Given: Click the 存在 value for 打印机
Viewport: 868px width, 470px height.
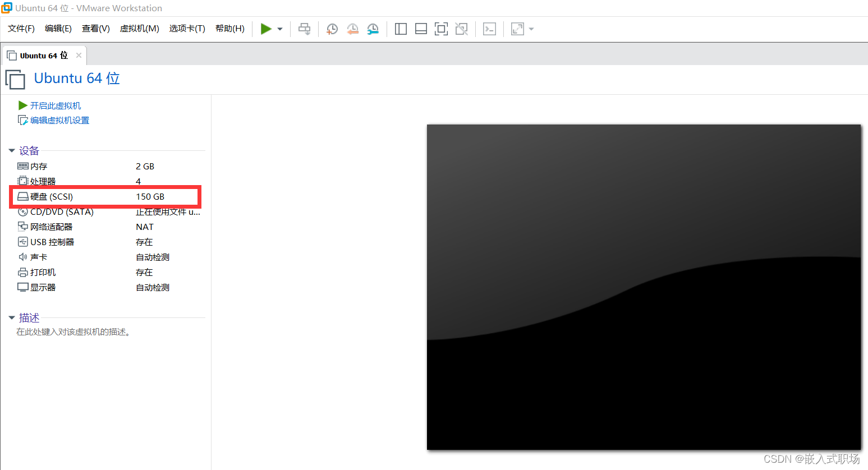Looking at the screenshot, I should [144, 272].
